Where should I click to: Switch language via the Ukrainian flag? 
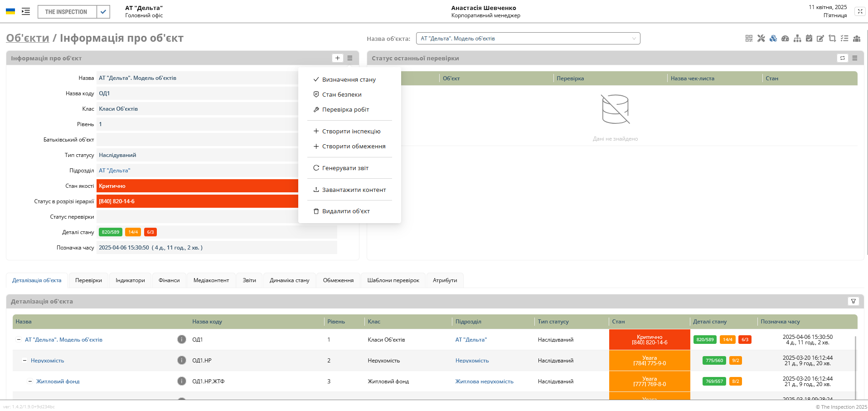click(10, 11)
